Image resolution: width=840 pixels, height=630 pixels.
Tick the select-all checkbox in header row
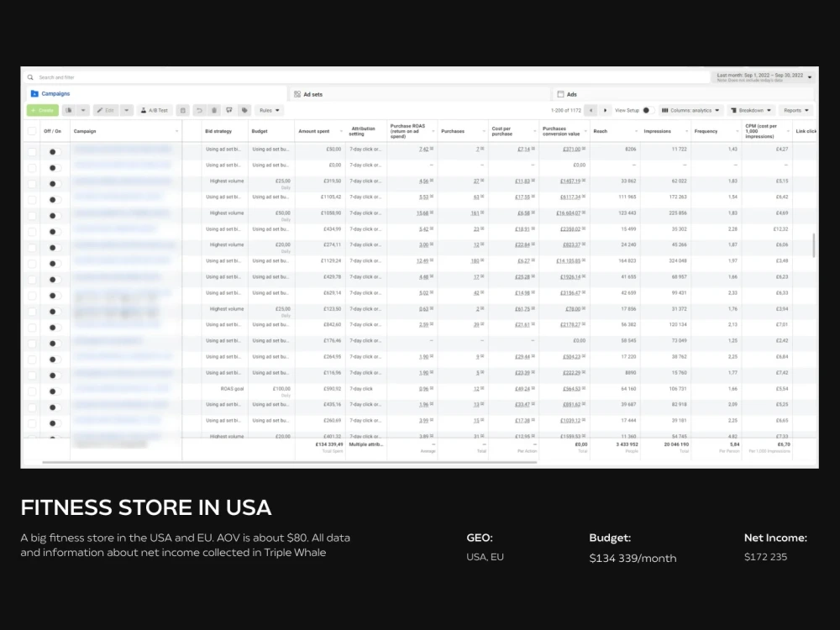(x=32, y=131)
